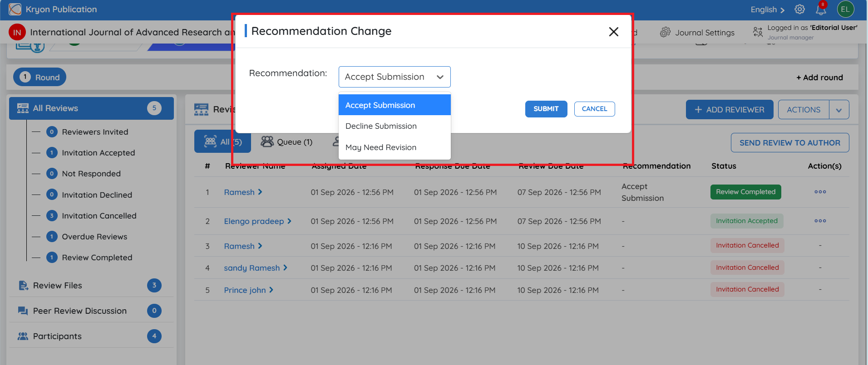Click the Peer Review Discussion chat icon

tap(23, 311)
